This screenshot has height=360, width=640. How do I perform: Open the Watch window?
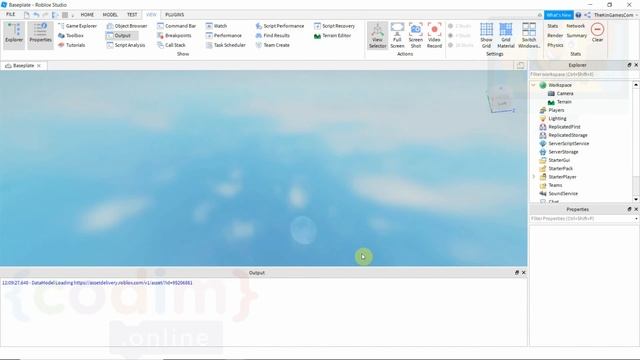tap(216, 26)
